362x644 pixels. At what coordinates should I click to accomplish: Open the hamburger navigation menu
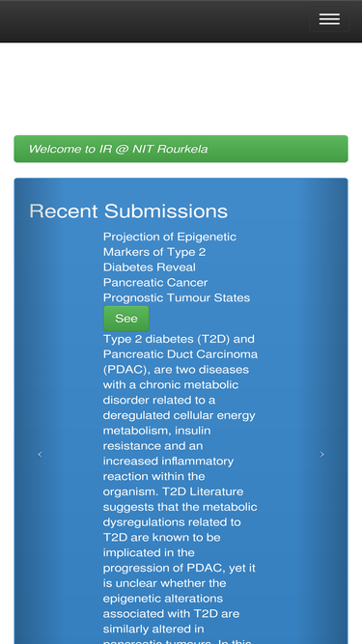329,19
